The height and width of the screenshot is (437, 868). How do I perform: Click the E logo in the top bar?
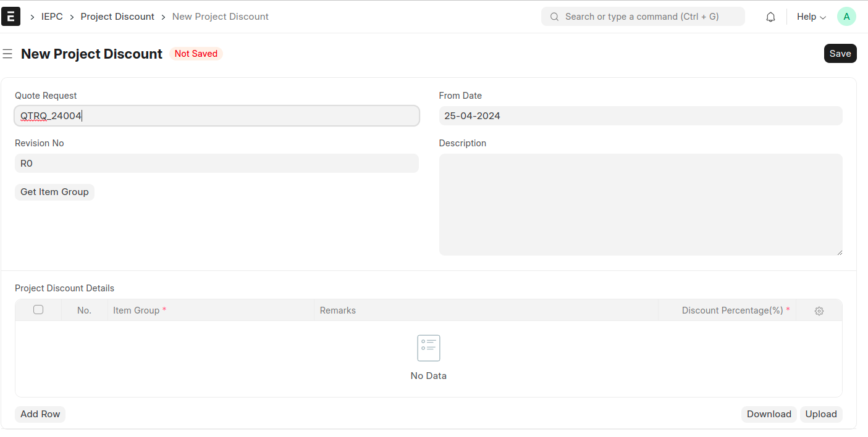(11, 16)
